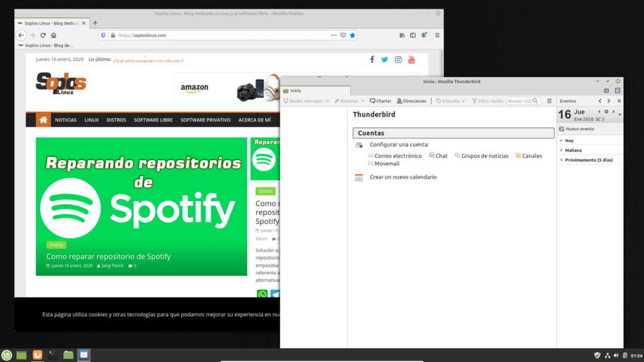This screenshot has height=362, width=644.
Task: Expand the Redactar dropdown arrow
Action: point(363,101)
